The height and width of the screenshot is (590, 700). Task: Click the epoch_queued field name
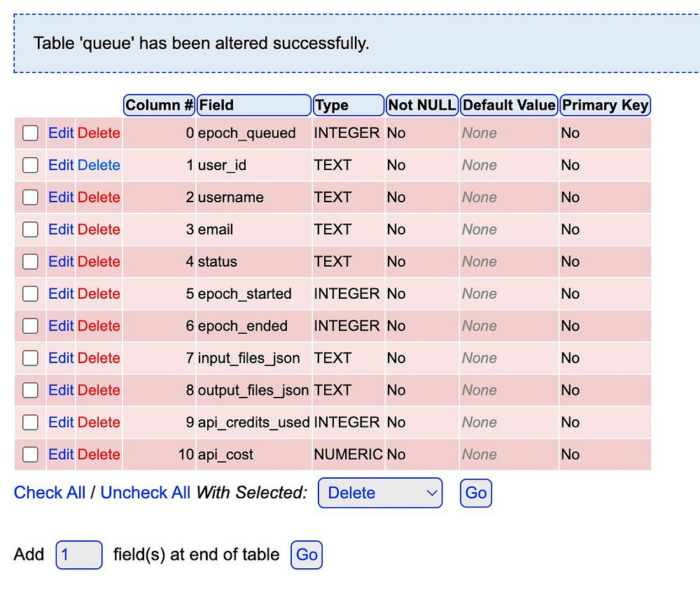click(x=247, y=133)
